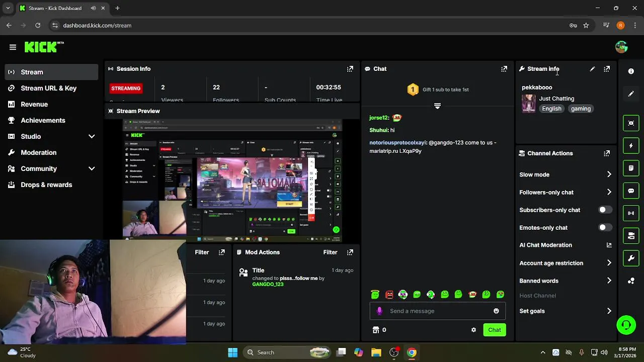
Task: Open the green headset support bubble
Action: (626, 325)
